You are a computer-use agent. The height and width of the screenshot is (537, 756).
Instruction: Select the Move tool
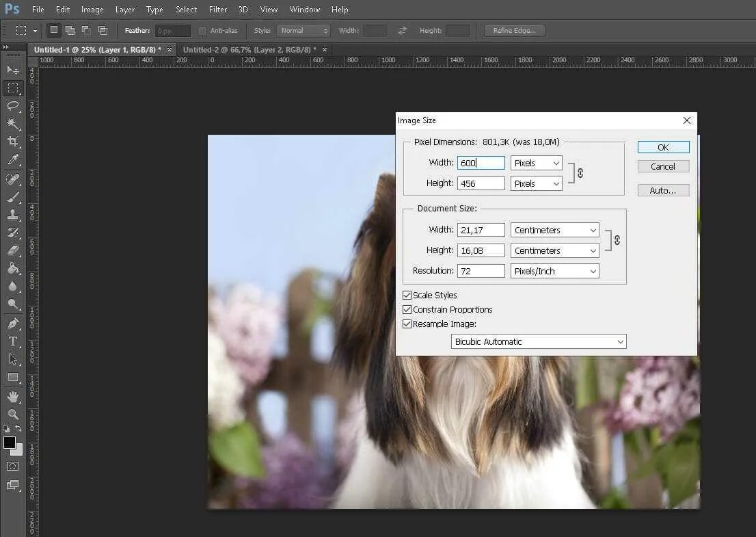(x=13, y=70)
